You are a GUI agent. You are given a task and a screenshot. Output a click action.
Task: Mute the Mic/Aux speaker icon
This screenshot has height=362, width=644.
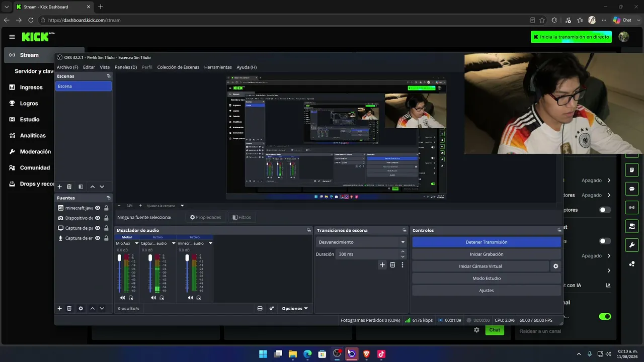[x=123, y=298]
